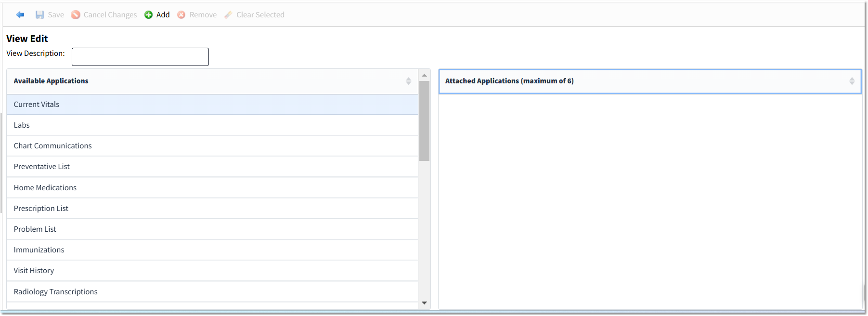The height and width of the screenshot is (316, 868).
Task: Click the Save floppy disk icon
Action: tap(39, 15)
